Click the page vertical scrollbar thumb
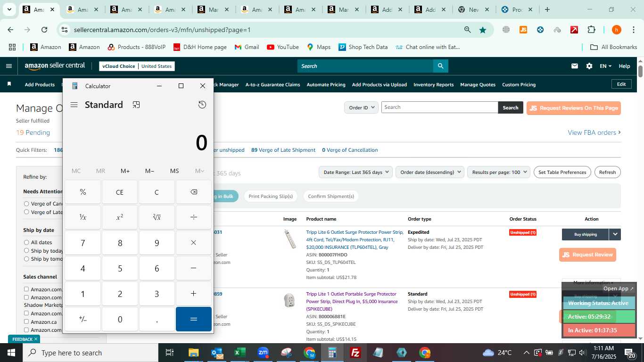 (x=640, y=71)
